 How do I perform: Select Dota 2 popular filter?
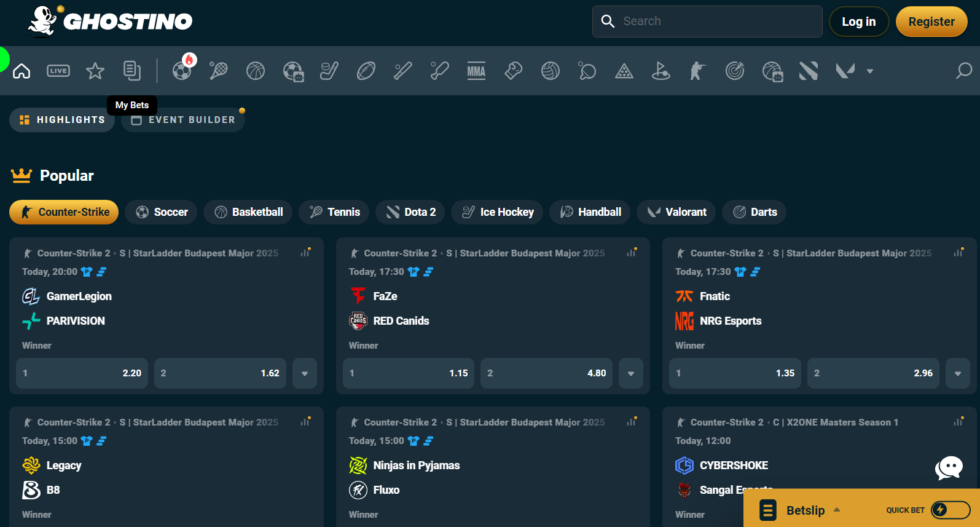point(410,212)
